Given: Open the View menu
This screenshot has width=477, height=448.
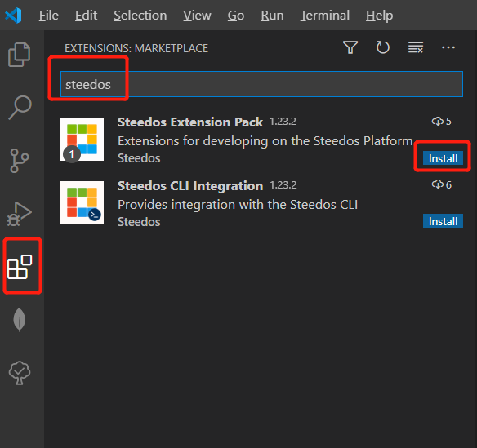Looking at the screenshot, I should 197,16.
